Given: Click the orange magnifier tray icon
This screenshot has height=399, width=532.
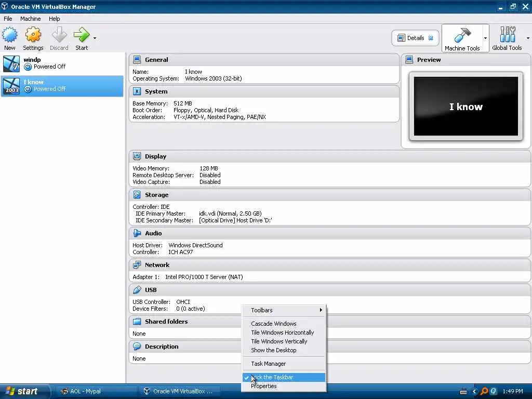Looking at the screenshot, I should coord(484,392).
